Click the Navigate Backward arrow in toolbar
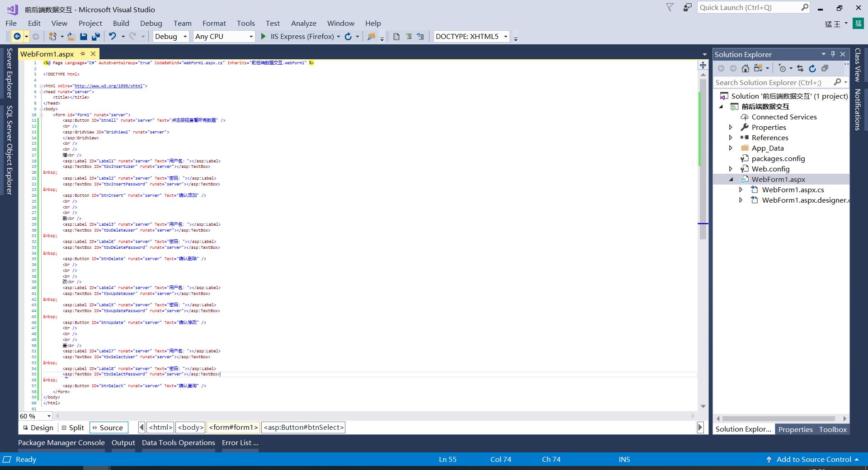This screenshot has width=868, height=470. 17,37
